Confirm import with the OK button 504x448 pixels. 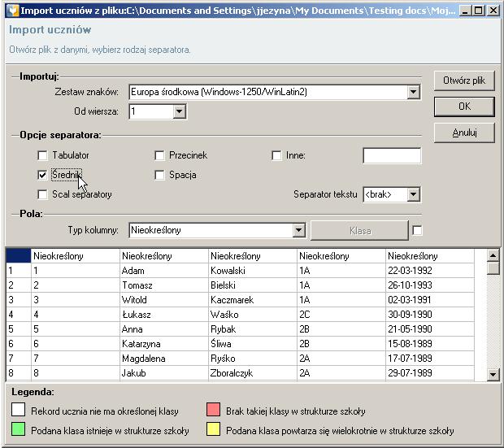464,107
